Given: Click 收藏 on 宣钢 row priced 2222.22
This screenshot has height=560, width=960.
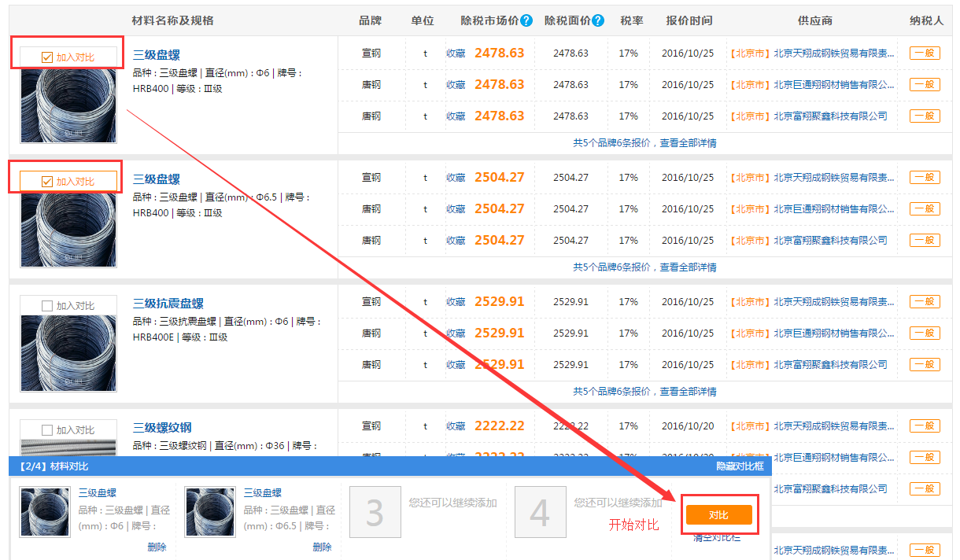Looking at the screenshot, I should pyautogui.click(x=456, y=426).
